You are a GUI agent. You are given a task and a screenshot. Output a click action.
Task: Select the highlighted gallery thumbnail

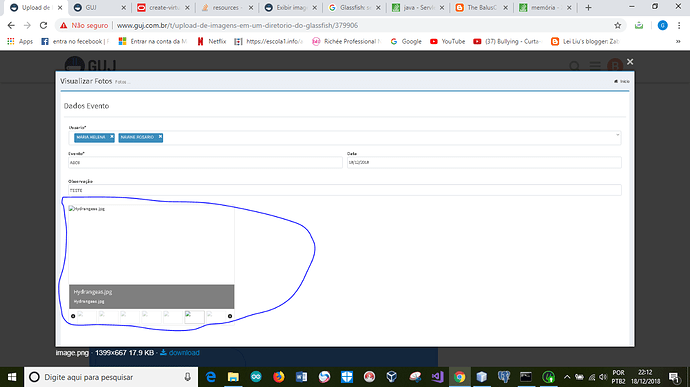(194, 317)
